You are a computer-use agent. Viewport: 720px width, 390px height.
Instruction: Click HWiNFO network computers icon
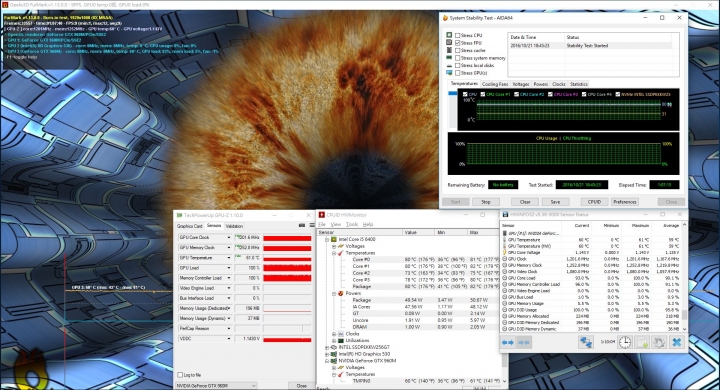[585, 342]
